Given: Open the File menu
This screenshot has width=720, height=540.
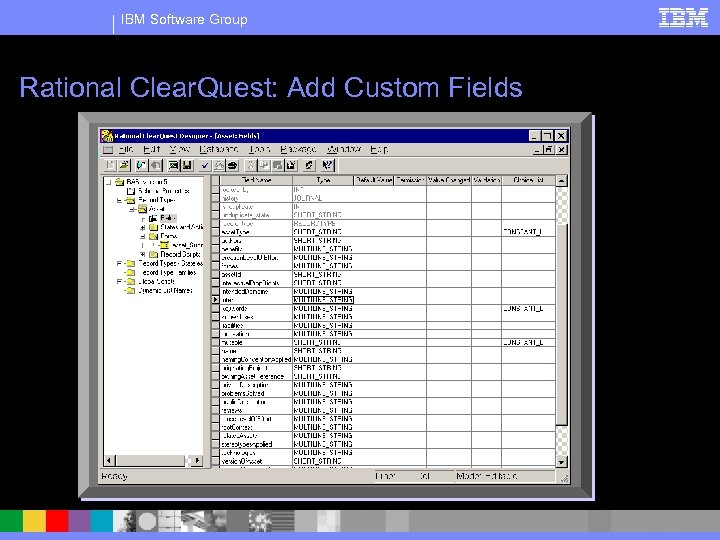Looking at the screenshot, I should (x=125, y=149).
